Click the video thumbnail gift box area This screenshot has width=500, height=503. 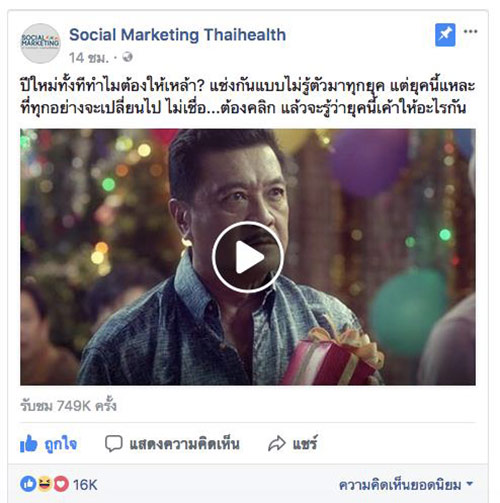[332, 357]
